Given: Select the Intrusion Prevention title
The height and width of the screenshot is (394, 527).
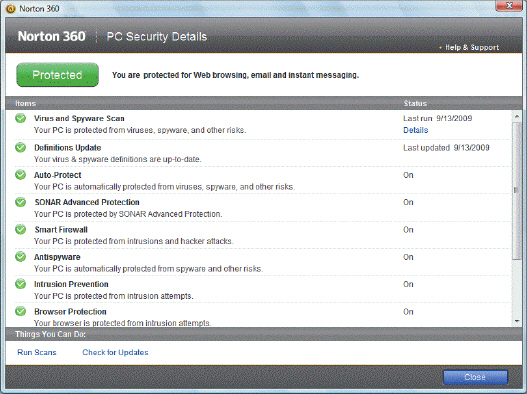Looking at the screenshot, I should pos(71,284).
